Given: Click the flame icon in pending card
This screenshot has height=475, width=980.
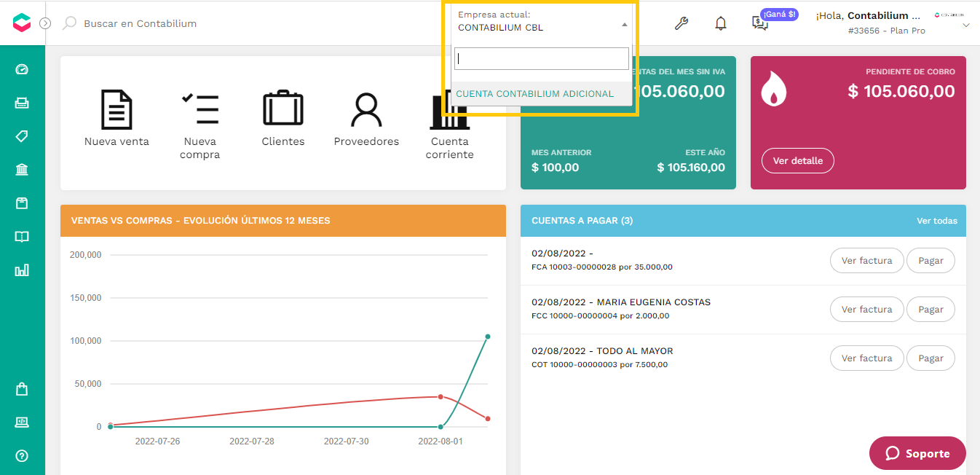Looking at the screenshot, I should (x=773, y=90).
